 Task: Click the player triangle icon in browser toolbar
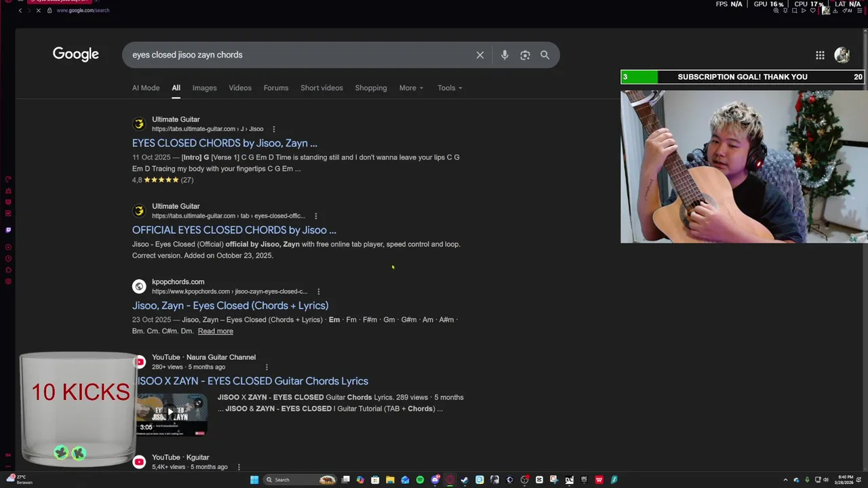(804, 11)
